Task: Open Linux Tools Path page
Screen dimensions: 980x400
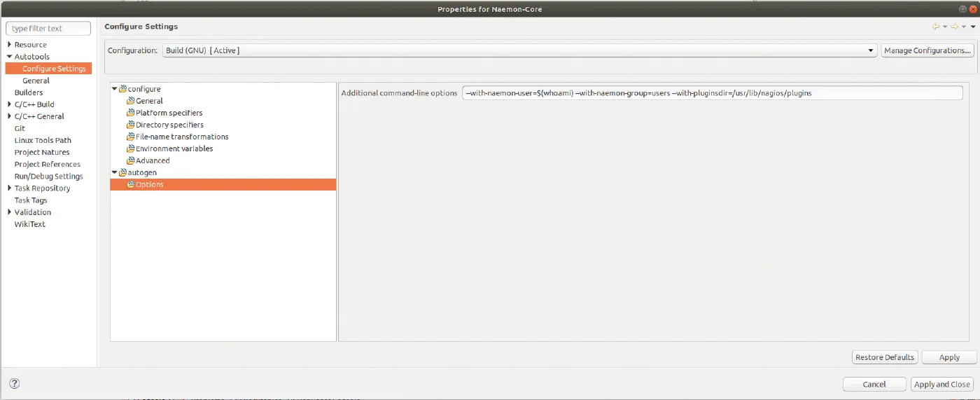Action: click(x=43, y=140)
